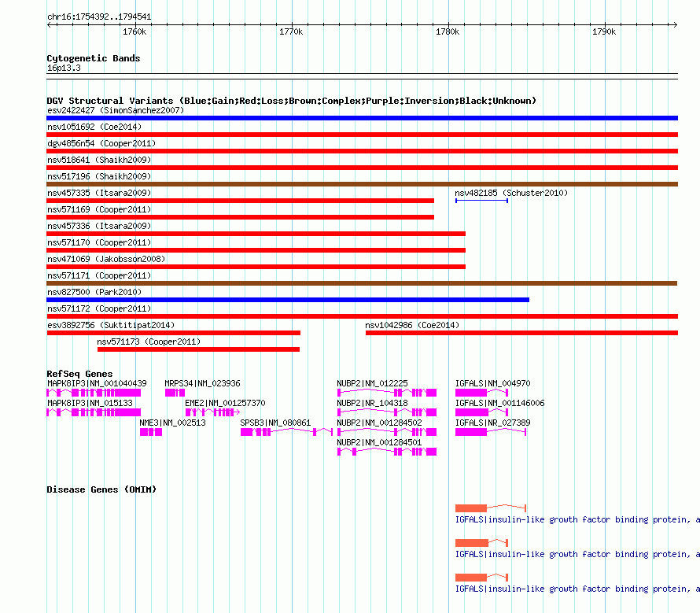Image resolution: width=700 pixels, height=613 pixels.
Task: Open variant nsv457336 (Itsara2009) label
Action: click(x=99, y=226)
